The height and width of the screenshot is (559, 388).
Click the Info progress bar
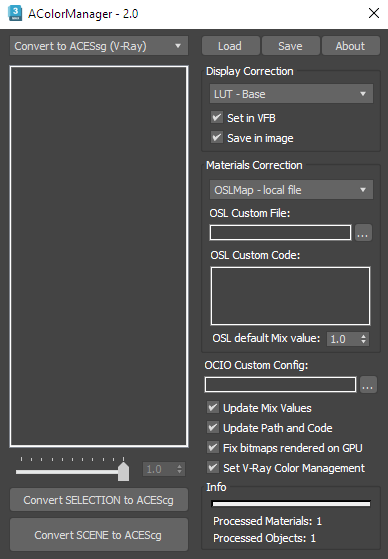pyautogui.click(x=291, y=503)
